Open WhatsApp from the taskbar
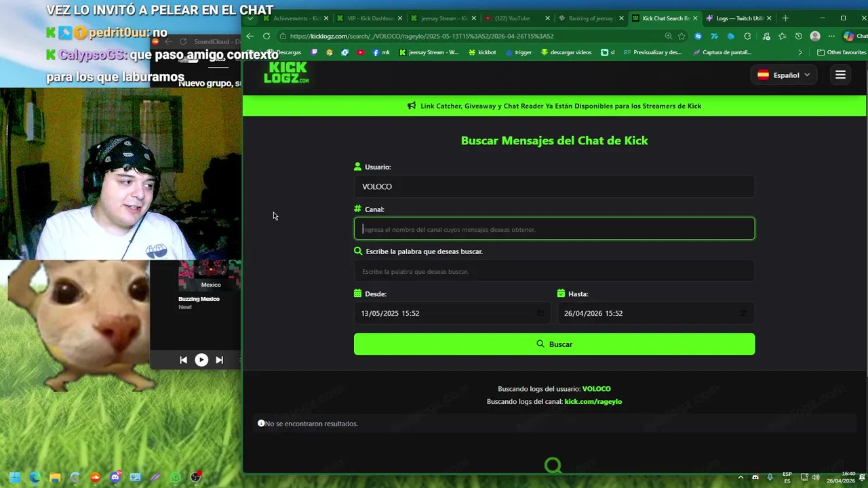This screenshot has height=488, width=868. [176, 477]
